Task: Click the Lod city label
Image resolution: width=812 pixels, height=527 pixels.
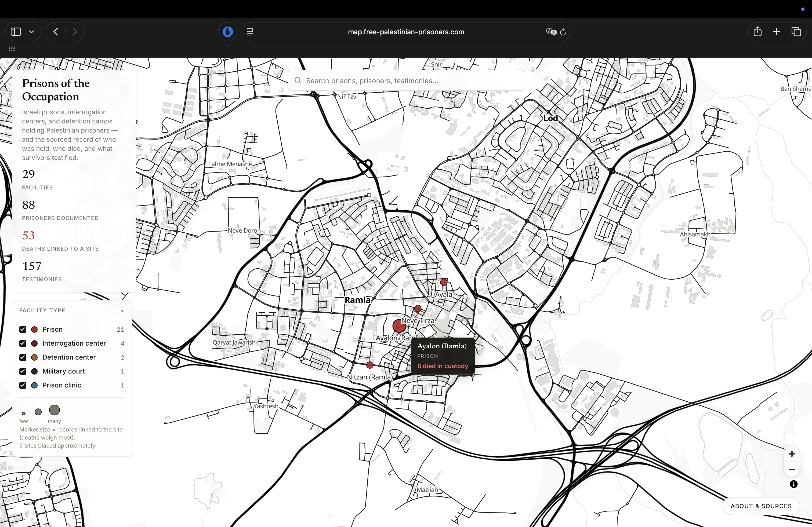Action: (550, 118)
